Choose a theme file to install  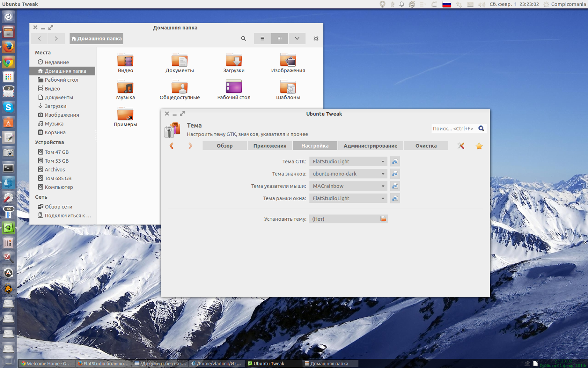pos(348,219)
